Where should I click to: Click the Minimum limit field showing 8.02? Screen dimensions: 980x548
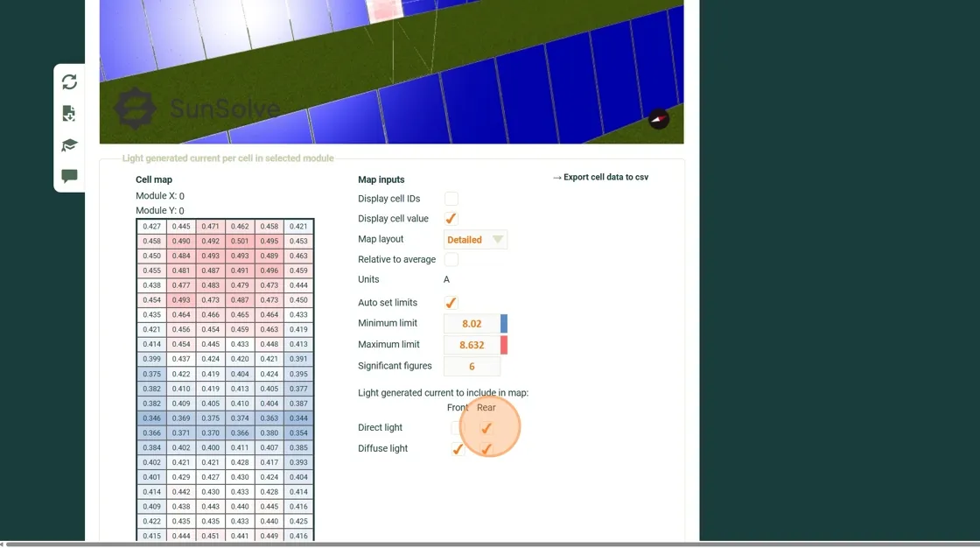coord(472,324)
